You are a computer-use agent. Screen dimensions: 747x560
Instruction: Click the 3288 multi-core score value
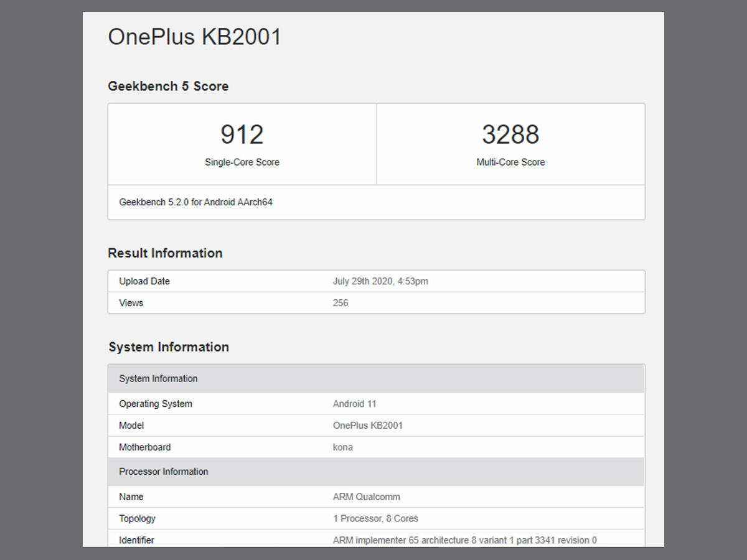[510, 134]
